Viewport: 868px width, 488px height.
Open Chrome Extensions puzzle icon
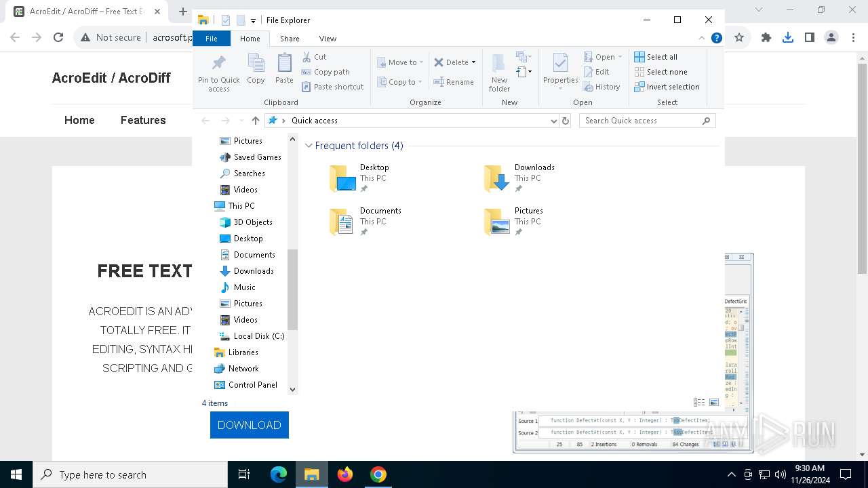coord(766,38)
